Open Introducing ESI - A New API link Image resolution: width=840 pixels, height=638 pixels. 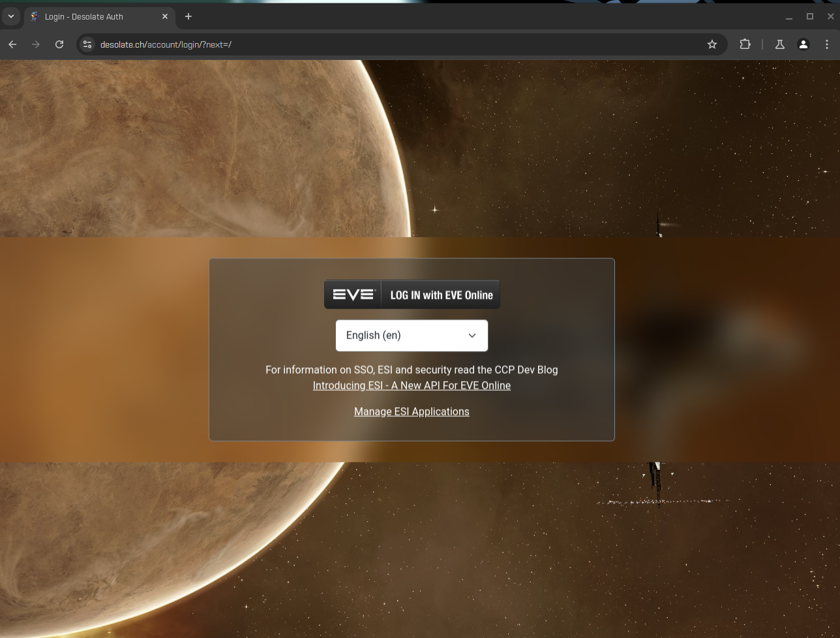412,386
